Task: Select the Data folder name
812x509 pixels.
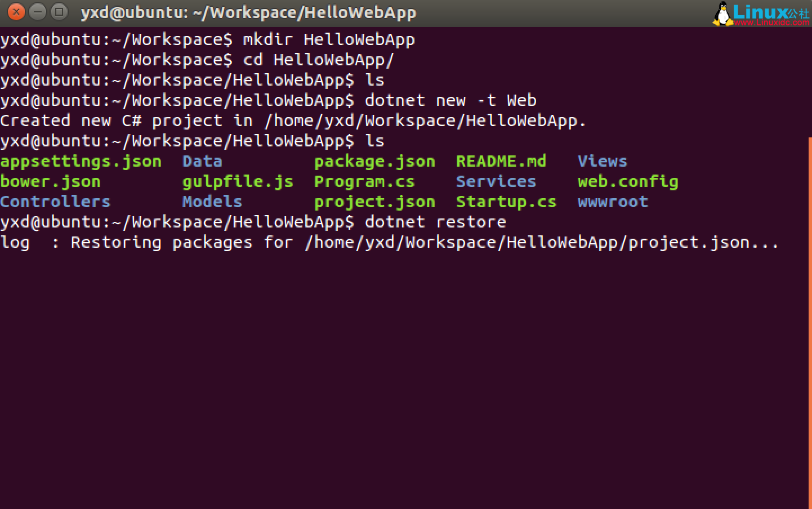Action: coord(202,161)
